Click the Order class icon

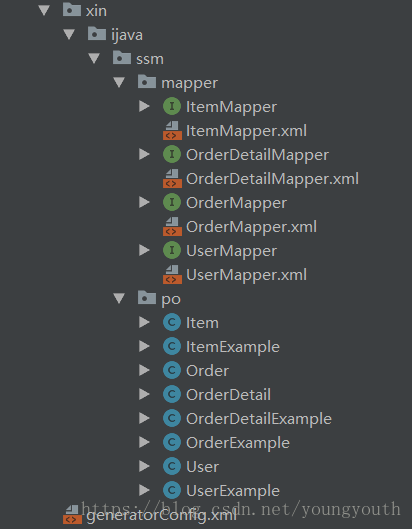click(x=172, y=370)
